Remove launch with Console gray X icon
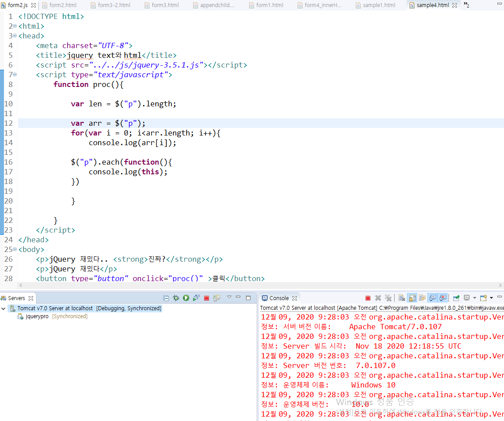The width and height of the screenshot is (504, 421). pos(378,298)
